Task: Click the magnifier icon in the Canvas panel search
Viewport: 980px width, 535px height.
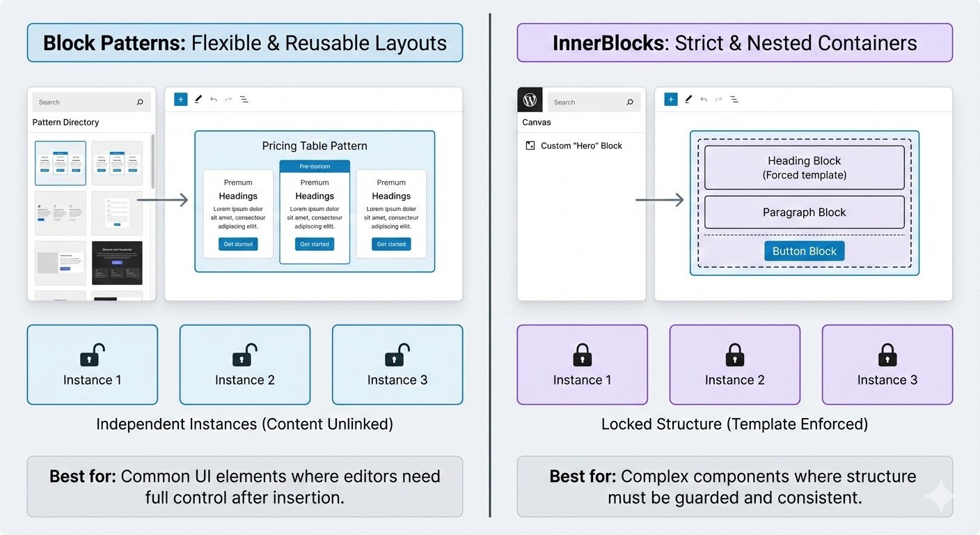Action: click(x=630, y=102)
